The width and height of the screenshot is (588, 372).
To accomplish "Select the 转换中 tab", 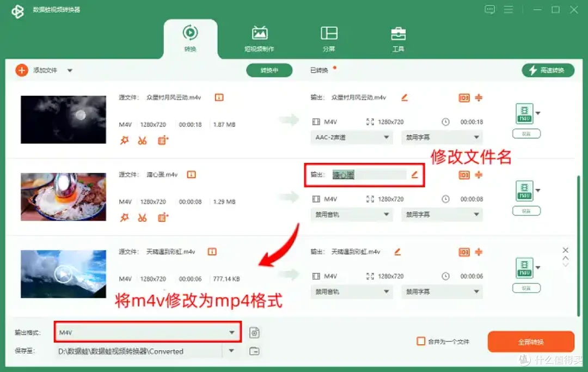I will click(x=269, y=70).
